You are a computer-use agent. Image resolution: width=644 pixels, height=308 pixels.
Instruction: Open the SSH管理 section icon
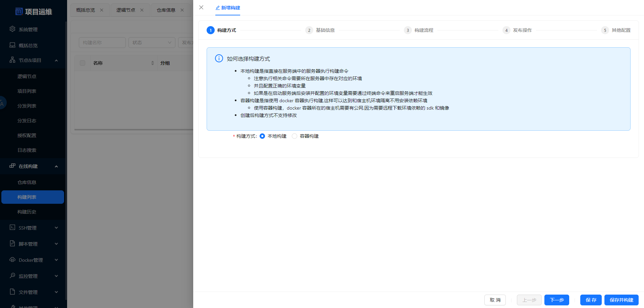coord(12,228)
